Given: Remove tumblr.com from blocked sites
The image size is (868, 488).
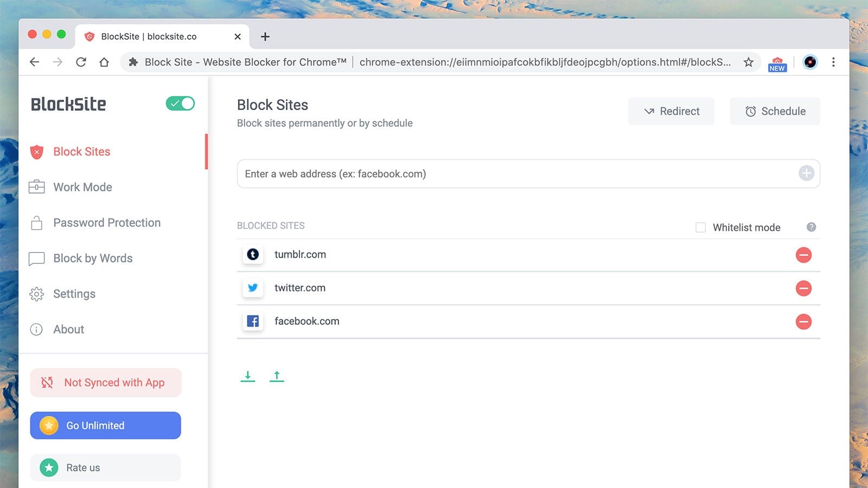Looking at the screenshot, I should tap(803, 255).
